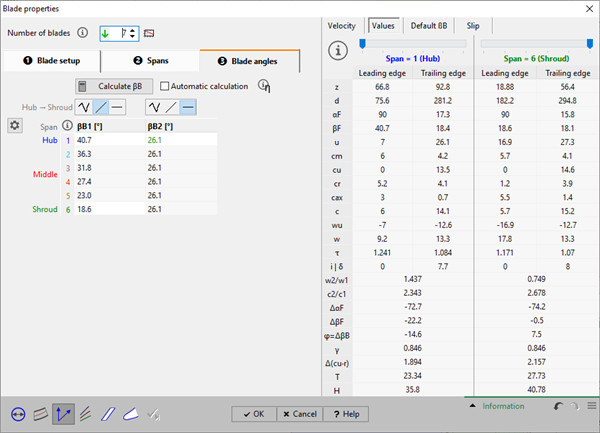Open the Slip tab
The width and height of the screenshot is (600, 433).
(x=473, y=26)
